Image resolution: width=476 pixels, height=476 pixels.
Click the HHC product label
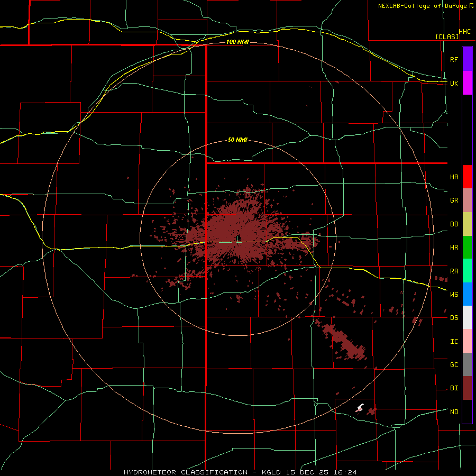pos(465,32)
